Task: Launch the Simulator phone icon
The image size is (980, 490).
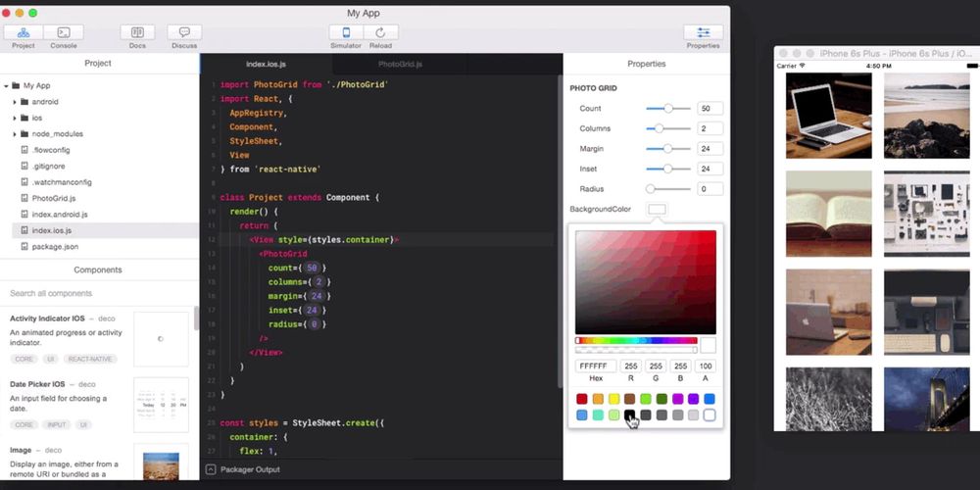Action: tap(346, 32)
